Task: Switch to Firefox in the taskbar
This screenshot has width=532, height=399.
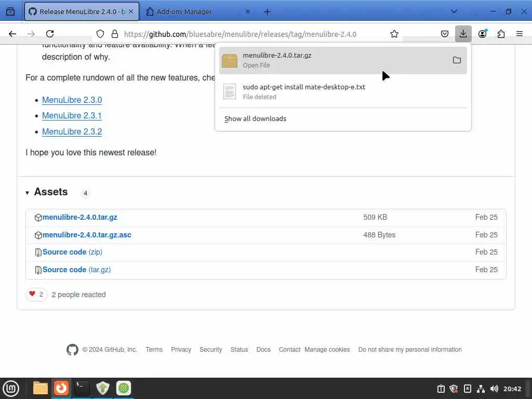Action: pyautogui.click(x=61, y=388)
